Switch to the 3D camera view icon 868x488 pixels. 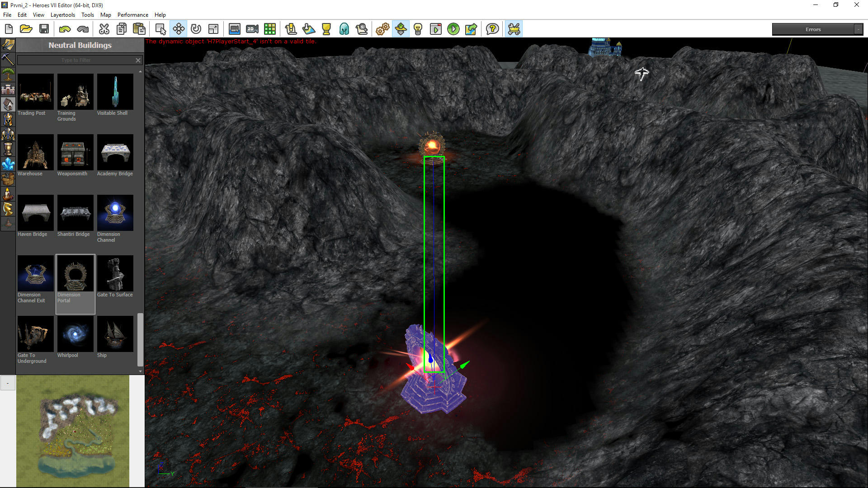[x=234, y=29]
